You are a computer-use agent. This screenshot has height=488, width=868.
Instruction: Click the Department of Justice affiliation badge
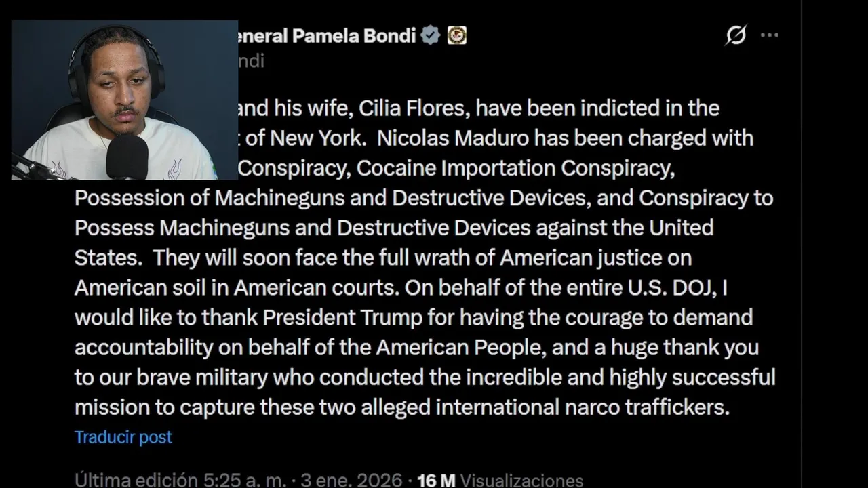point(456,35)
